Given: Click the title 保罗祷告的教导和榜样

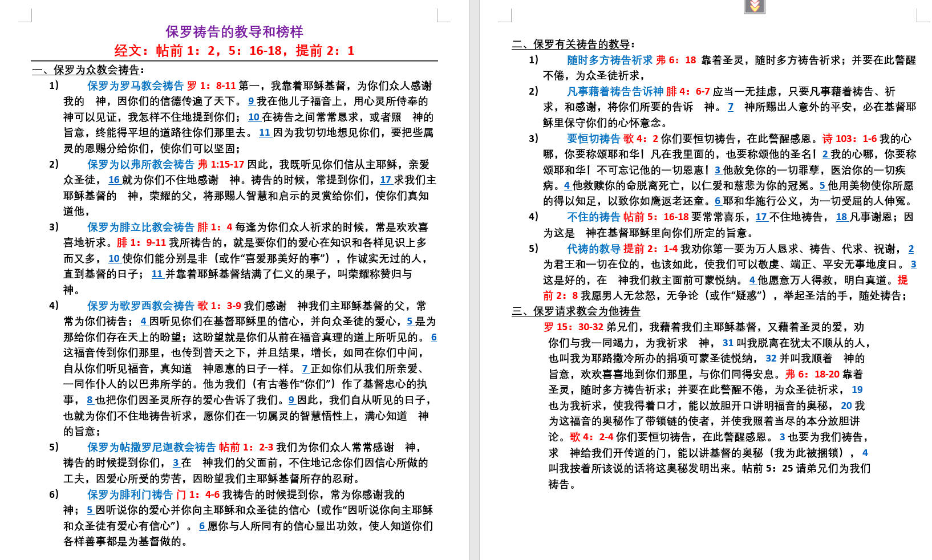Looking at the screenshot, I should tap(234, 32).
